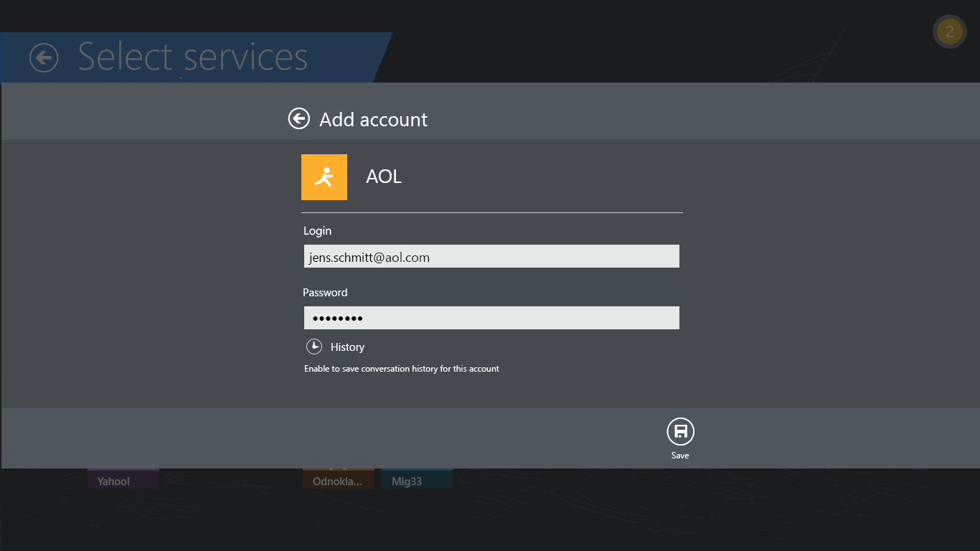The height and width of the screenshot is (551, 980).
Task: Click the AOL running man logo
Action: coord(324,177)
